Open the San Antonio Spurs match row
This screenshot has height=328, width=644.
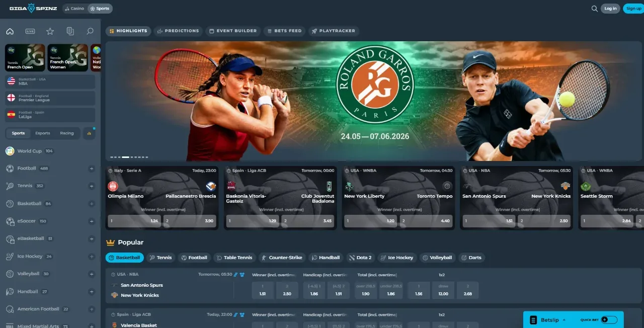coord(373,285)
